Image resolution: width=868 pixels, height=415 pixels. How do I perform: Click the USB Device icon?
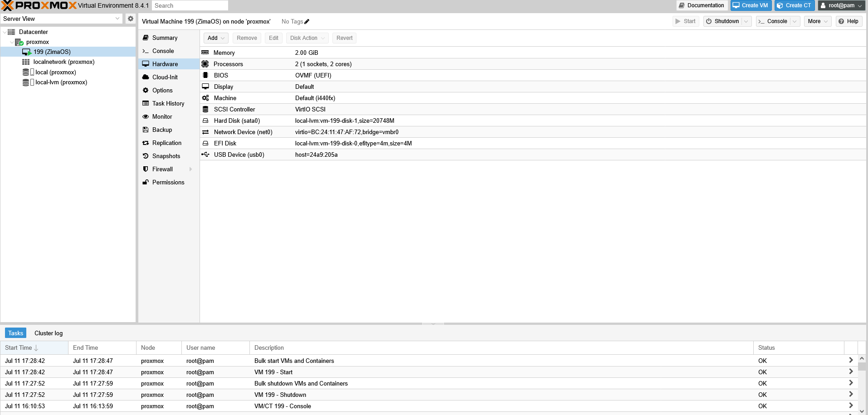click(205, 154)
